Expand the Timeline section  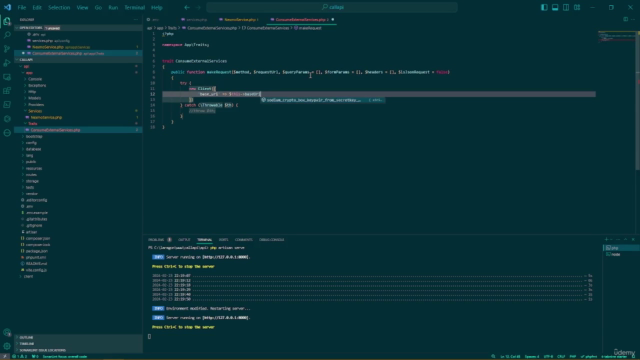coord(27,344)
